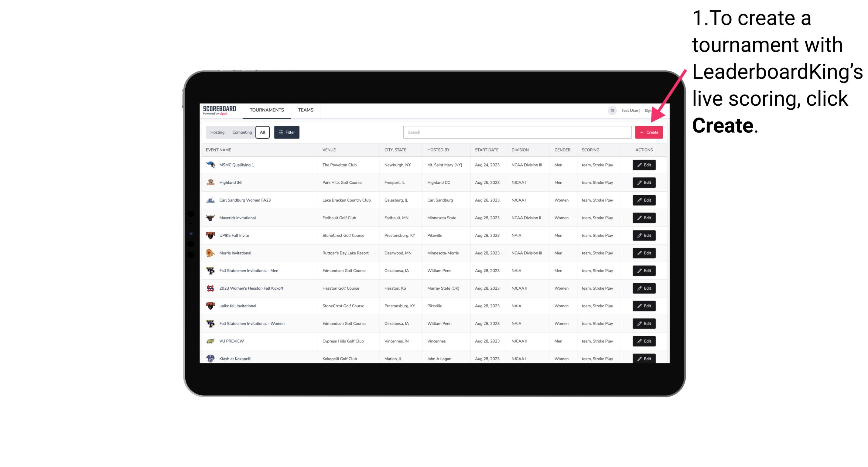Open the Tournaments navigation menu
This screenshot has height=467, width=868.
pos(267,110)
